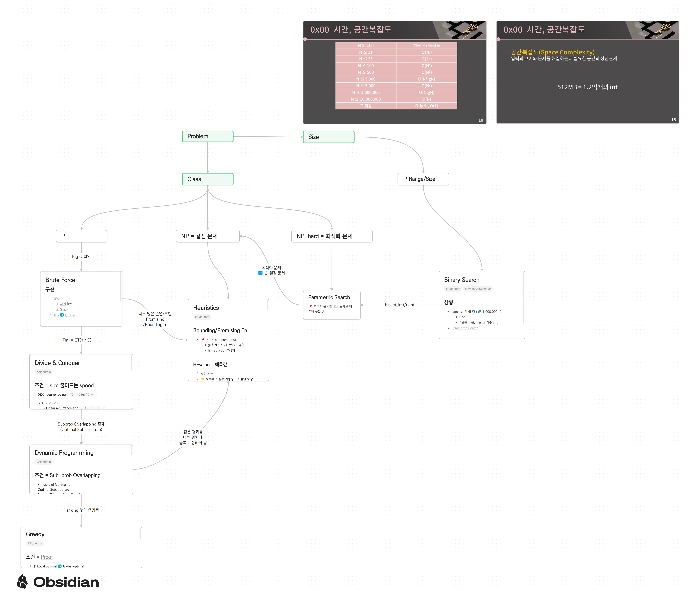Open the Proof link in Greedy card
The height and width of the screenshot is (605, 700).
coord(47,557)
